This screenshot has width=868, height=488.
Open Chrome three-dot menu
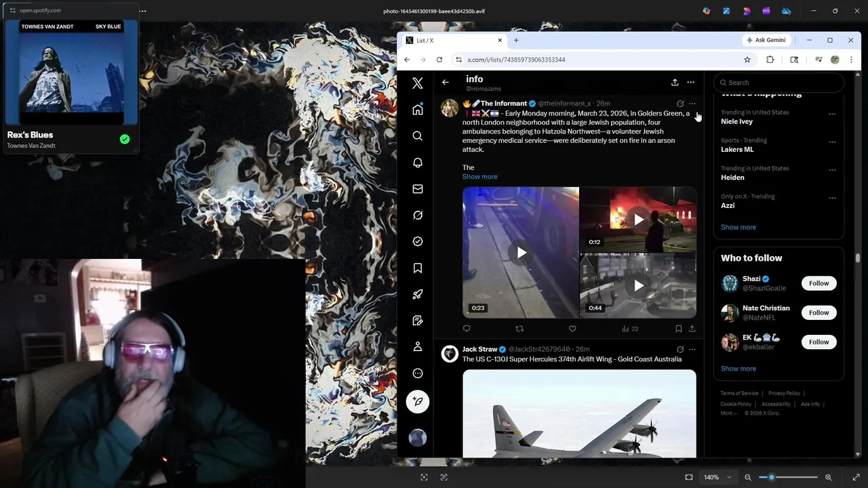coord(851,60)
